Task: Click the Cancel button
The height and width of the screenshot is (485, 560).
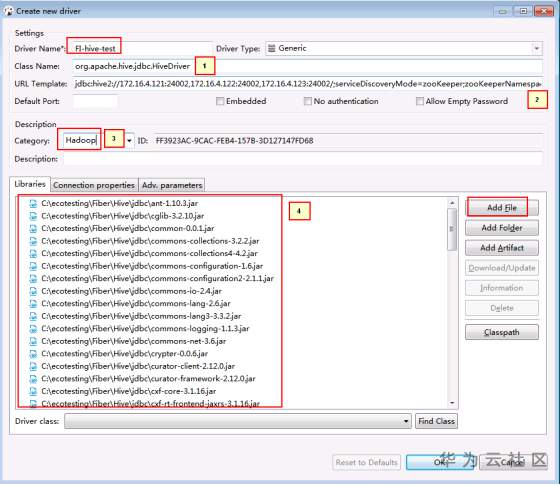Action: [x=513, y=462]
